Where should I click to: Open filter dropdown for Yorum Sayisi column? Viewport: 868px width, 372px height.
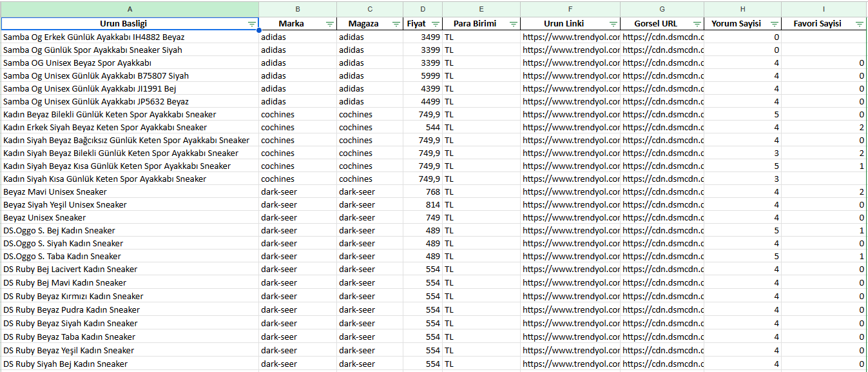[775, 24]
